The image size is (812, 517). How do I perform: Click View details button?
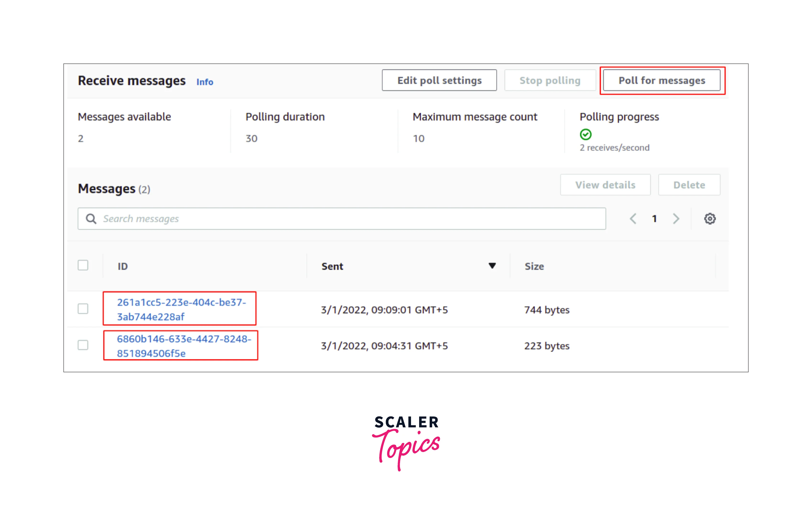coord(605,185)
